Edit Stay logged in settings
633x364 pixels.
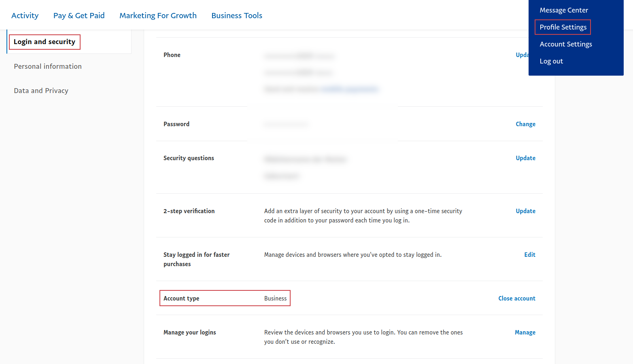[x=530, y=255]
